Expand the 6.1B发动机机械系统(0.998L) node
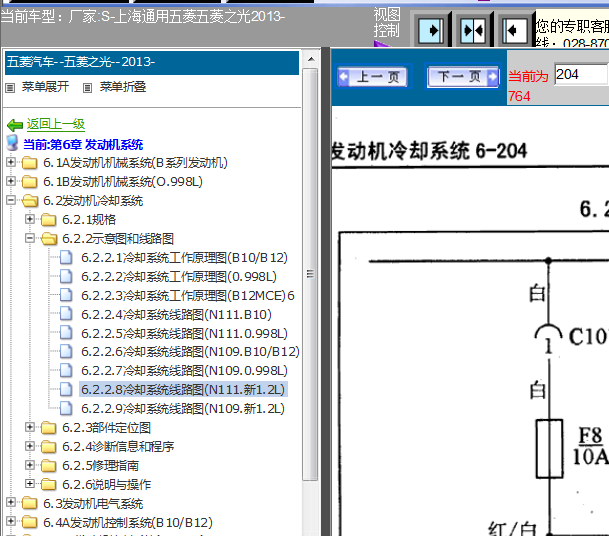This screenshot has width=609, height=536. pos(11,181)
